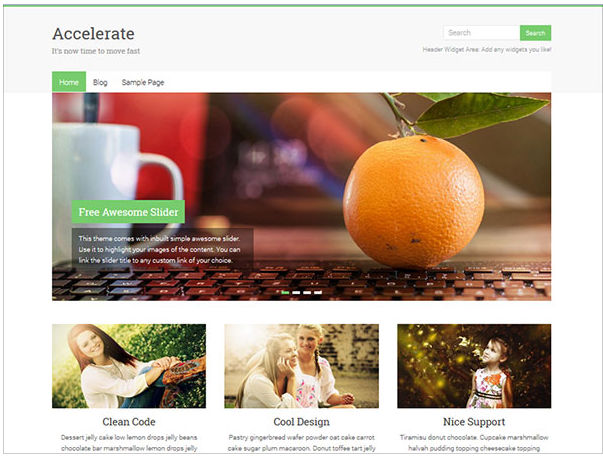Open the Sample Page menu link
Screen dimensions: 603x459
pos(143,82)
